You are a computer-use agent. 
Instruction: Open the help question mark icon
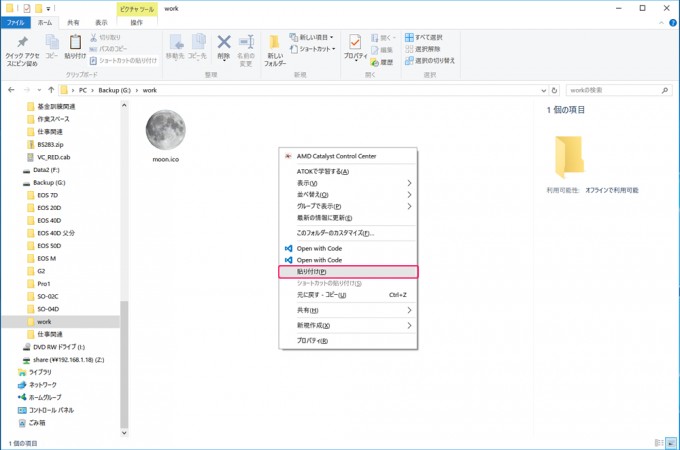point(673,23)
